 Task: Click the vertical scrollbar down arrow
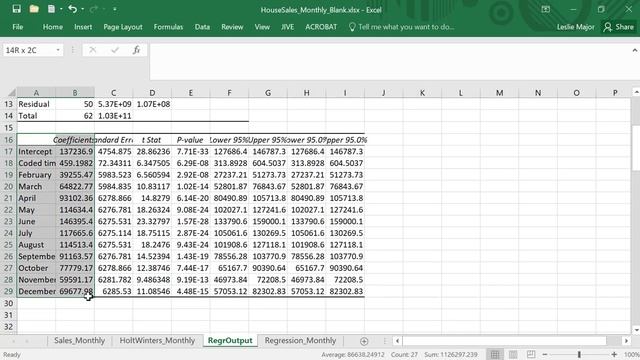[636, 330]
